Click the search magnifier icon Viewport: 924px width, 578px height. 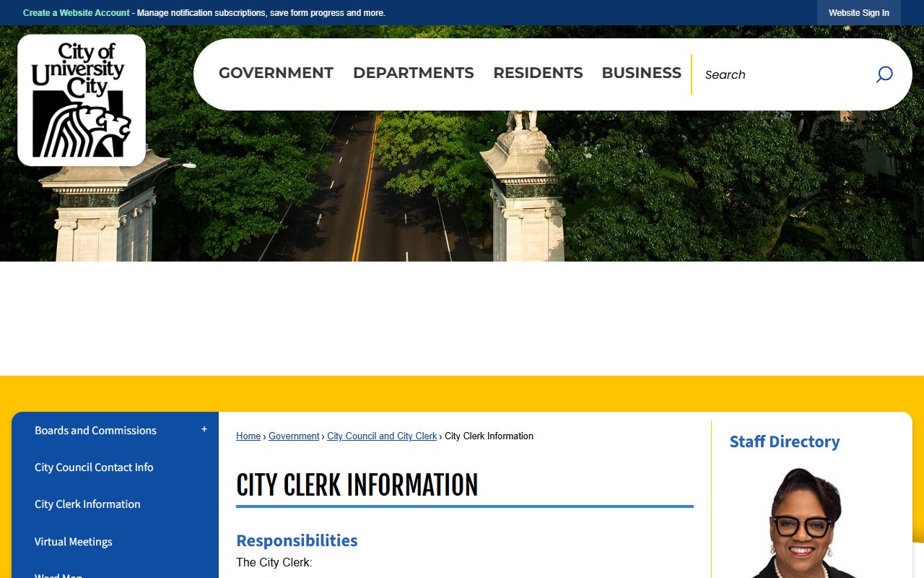click(x=884, y=74)
